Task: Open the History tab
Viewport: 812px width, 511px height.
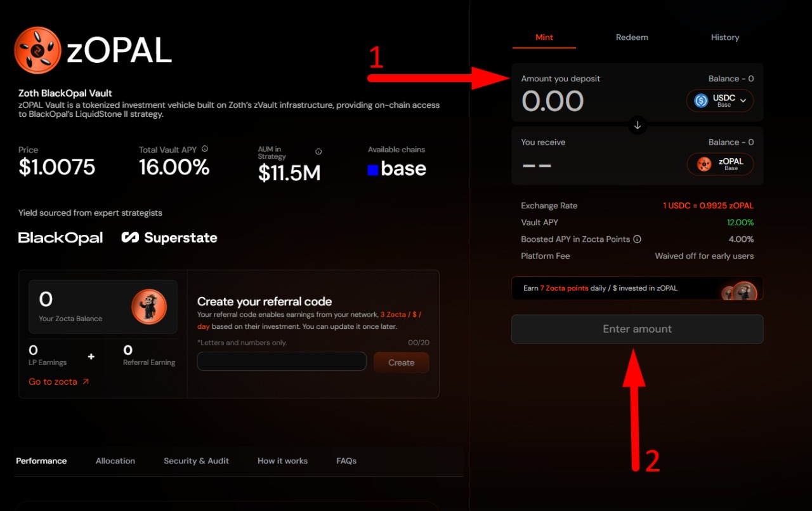Action: (x=725, y=37)
